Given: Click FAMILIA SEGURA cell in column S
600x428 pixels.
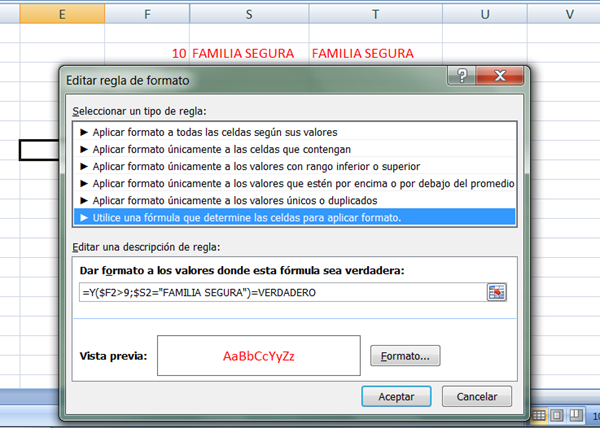Looking at the screenshot, I should (x=249, y=53).
